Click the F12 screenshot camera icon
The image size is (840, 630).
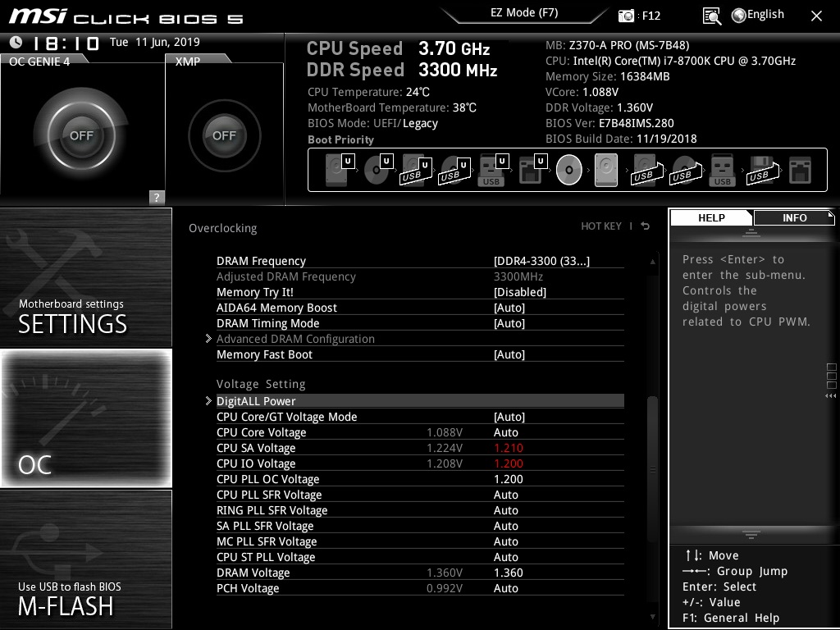coord(625,16)
